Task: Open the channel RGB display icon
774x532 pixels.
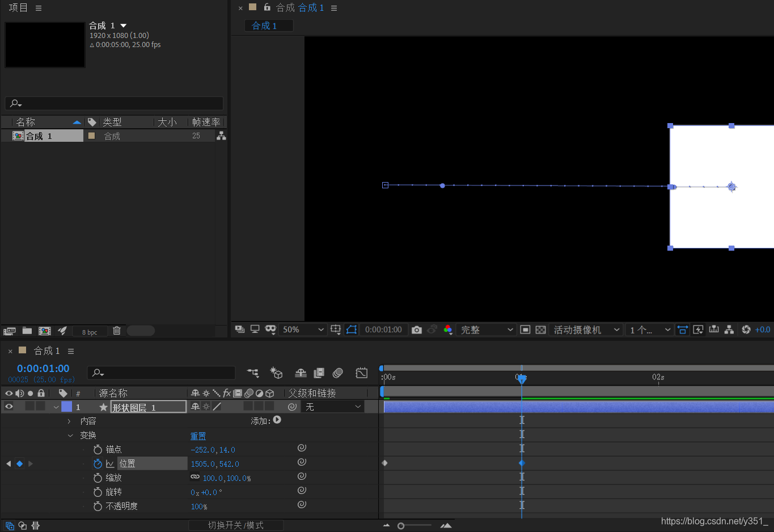Action: (x=448, y=330)
